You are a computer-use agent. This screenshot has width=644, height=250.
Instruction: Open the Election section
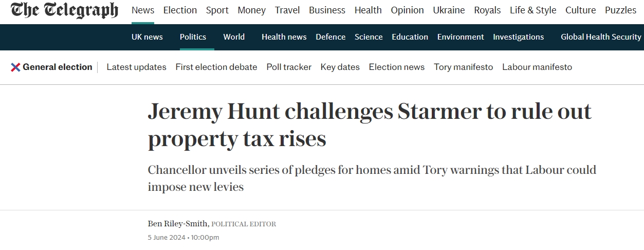pyautogui.click(x=180, y=10)
